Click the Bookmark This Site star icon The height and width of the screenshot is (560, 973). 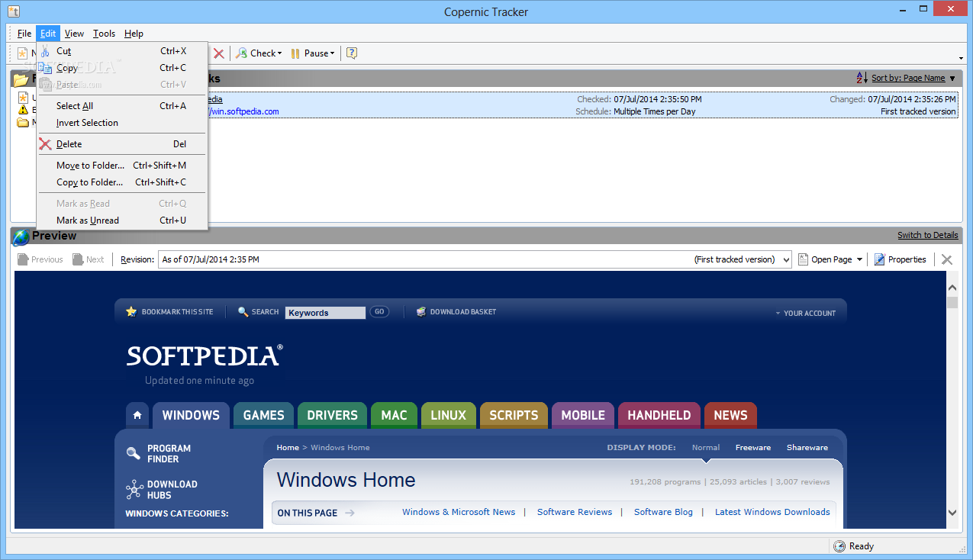click(131, 312)
